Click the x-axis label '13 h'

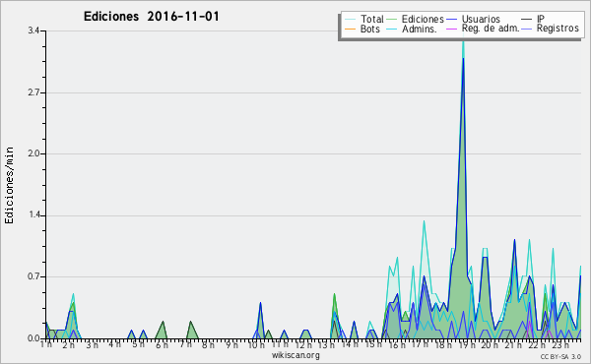tap(326, 344)
